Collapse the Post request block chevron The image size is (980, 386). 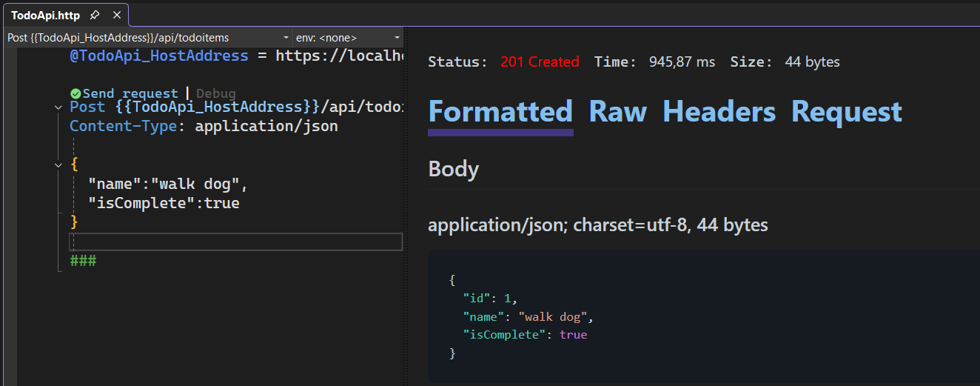(x=59, y=107)
